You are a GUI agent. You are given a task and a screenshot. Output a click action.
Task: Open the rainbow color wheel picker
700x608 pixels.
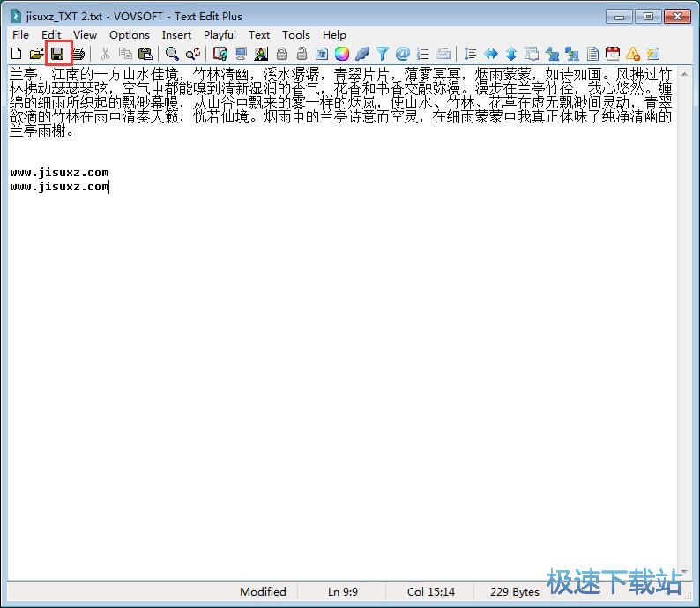click(x=342, y=54)
